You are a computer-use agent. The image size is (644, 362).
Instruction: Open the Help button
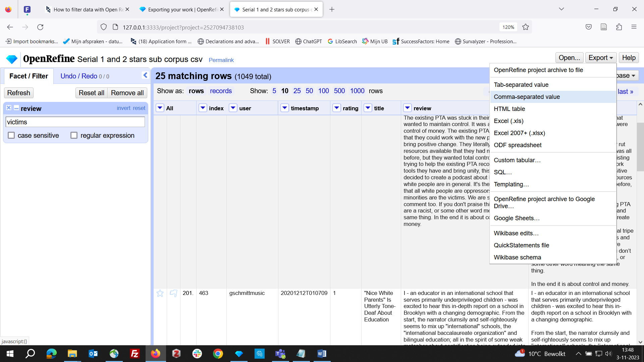point(629,58)
